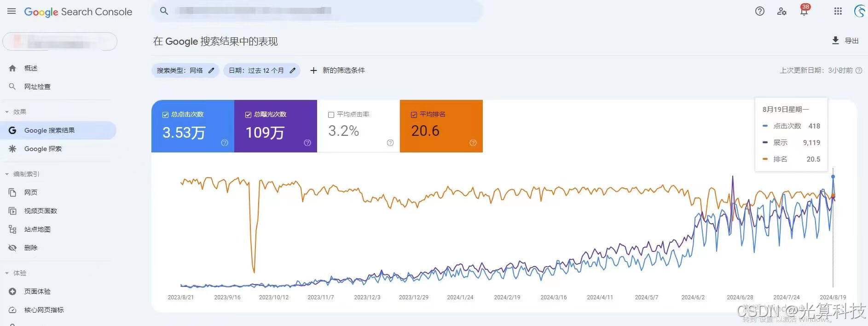Click help icon on 平均点击率 card
The width and height of the screenshot is (868, 326).
pos(390,143)
